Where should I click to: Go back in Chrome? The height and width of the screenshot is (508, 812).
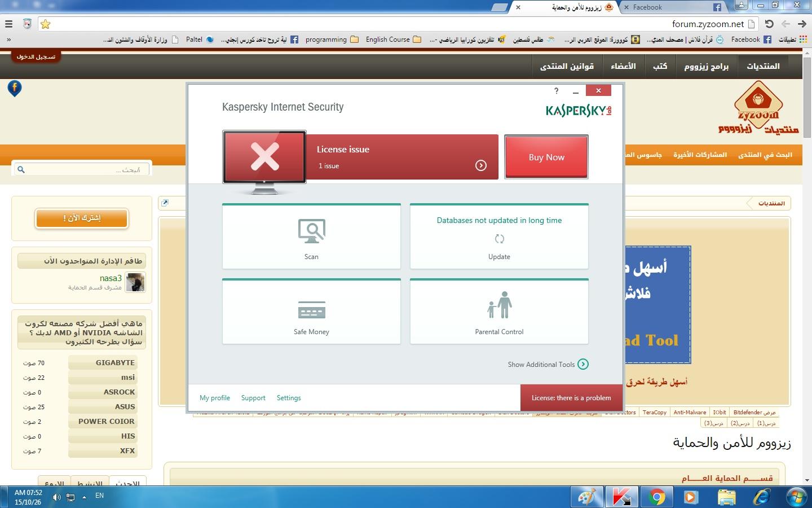click(803, 24)
